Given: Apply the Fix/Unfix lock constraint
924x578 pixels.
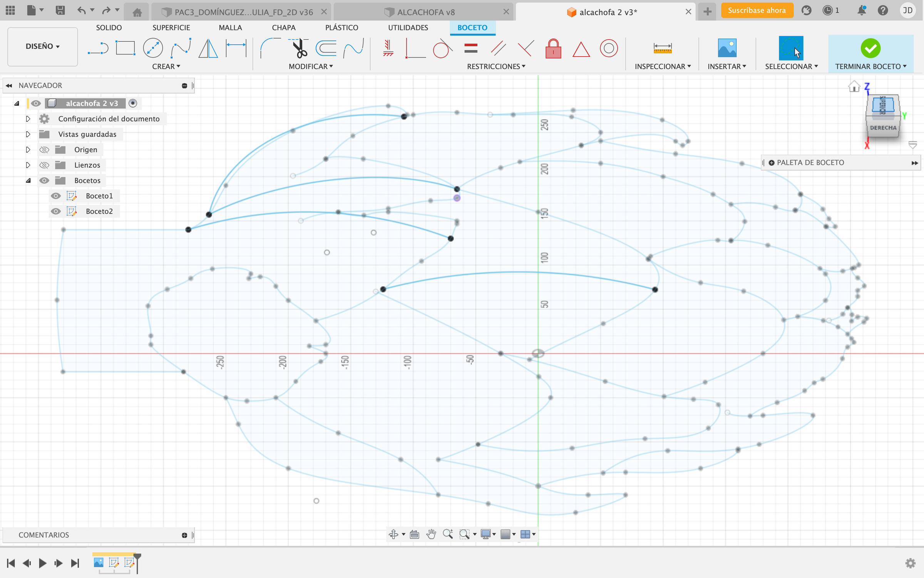Looking at the screenshot, I should pos(553,49).
